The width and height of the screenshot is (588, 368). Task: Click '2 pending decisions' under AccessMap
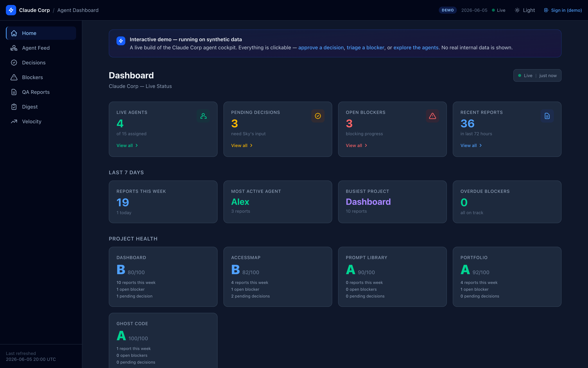click(250, 296)
